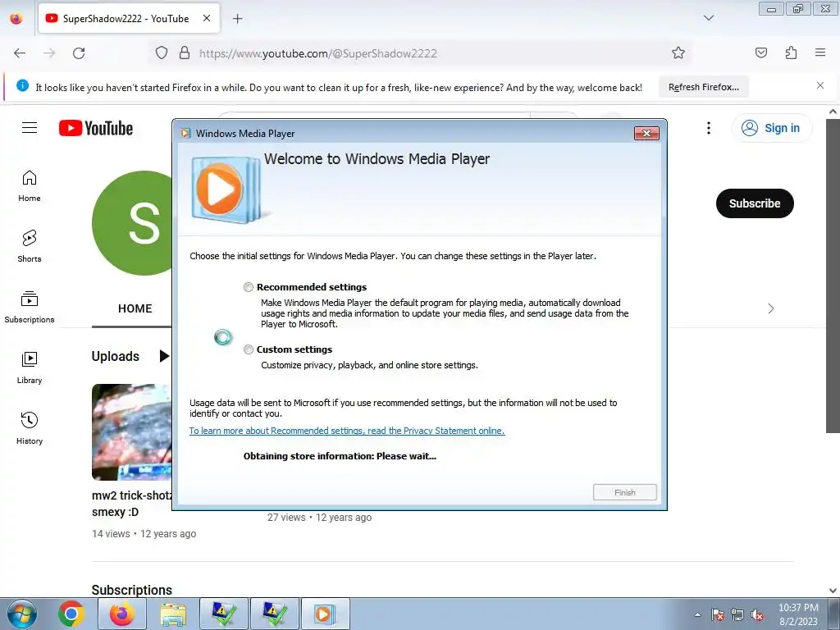Switch to Firefox in the taskbar
The height and width of the screenshot is (630, 840).
click(x=122, y=614)
